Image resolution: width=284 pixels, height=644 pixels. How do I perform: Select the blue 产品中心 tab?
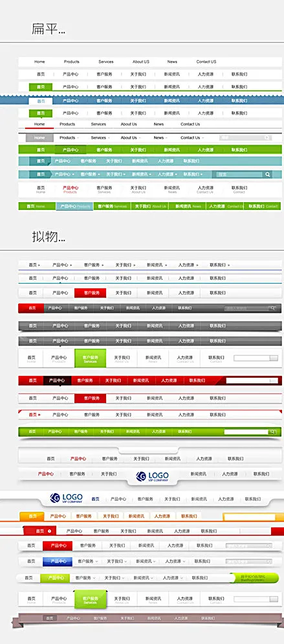pos(58,562)
